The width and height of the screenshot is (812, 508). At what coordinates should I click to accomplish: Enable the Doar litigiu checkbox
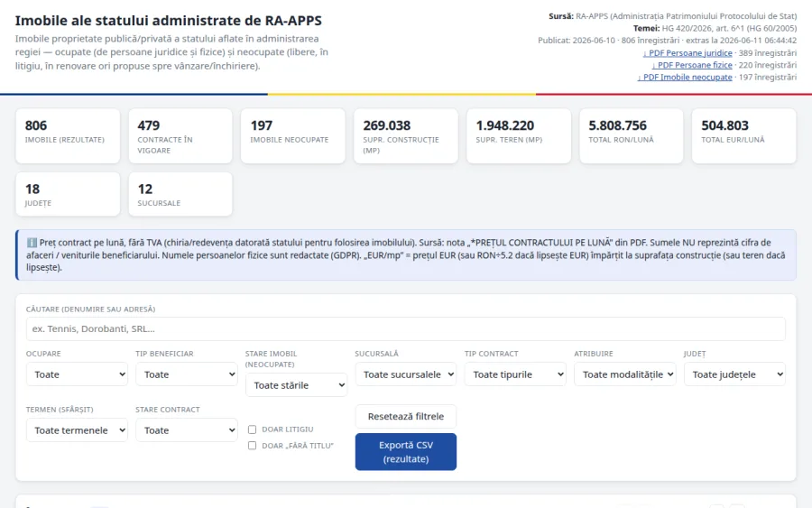[253, 429]
